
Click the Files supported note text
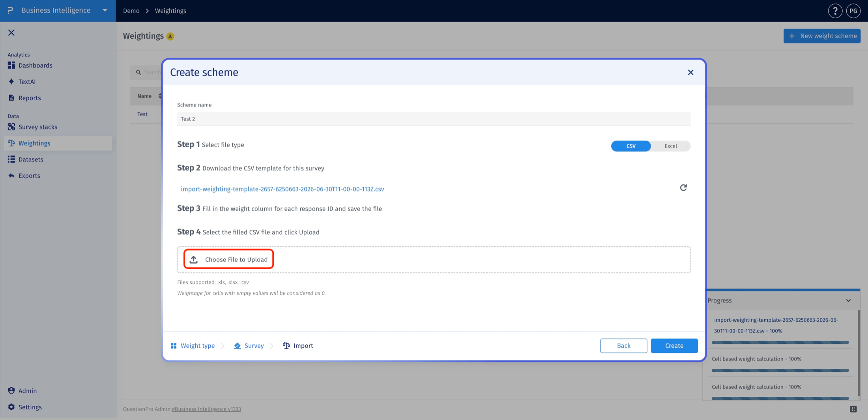point(213,282)
